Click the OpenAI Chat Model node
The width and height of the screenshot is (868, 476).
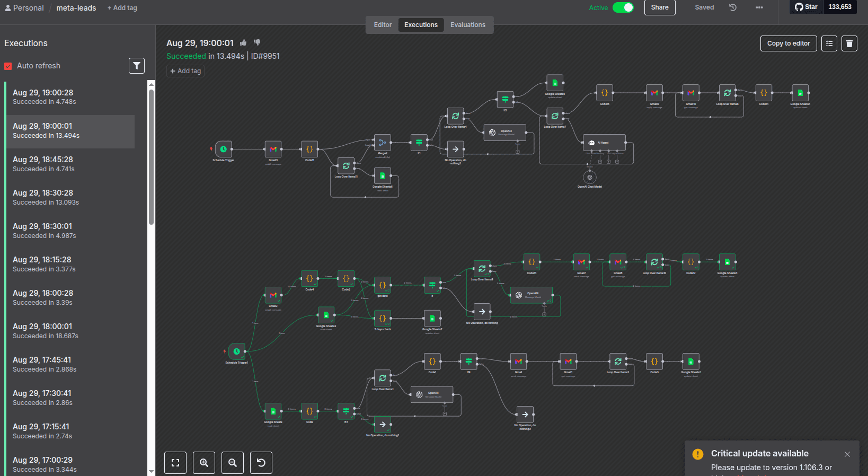[590, 177]
